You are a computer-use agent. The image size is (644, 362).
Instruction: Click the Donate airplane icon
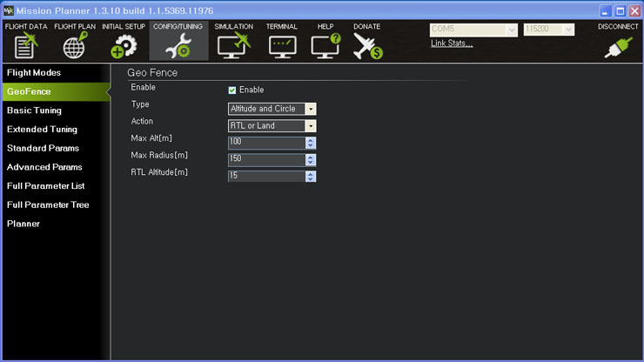[x=367, y=46]
